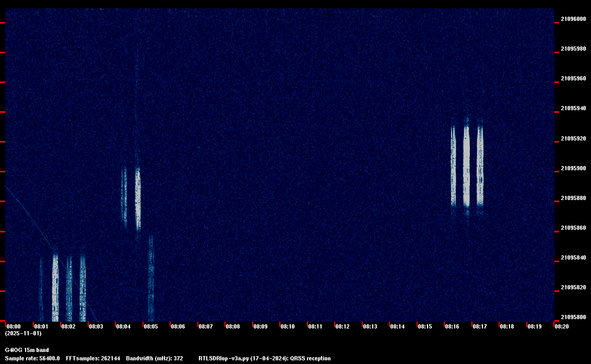
Task: Click the 08:12 time axis label
Action: [342, 326]
